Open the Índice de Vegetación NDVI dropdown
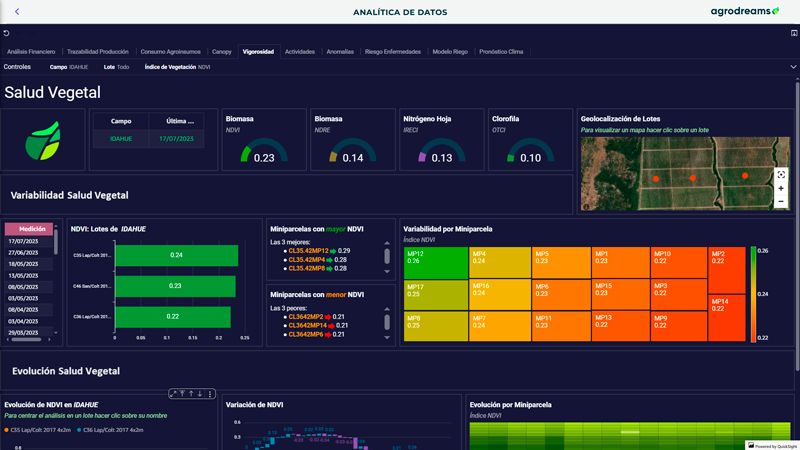 click(177, 67)
